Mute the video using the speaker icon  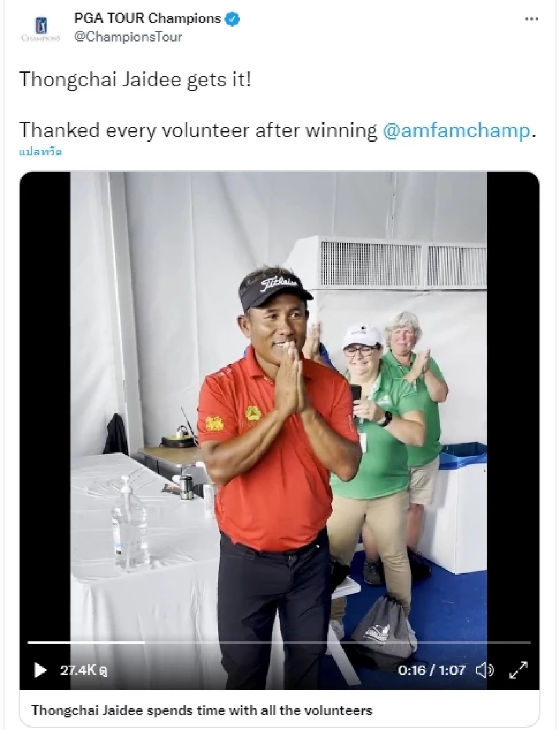pos(485,670)
